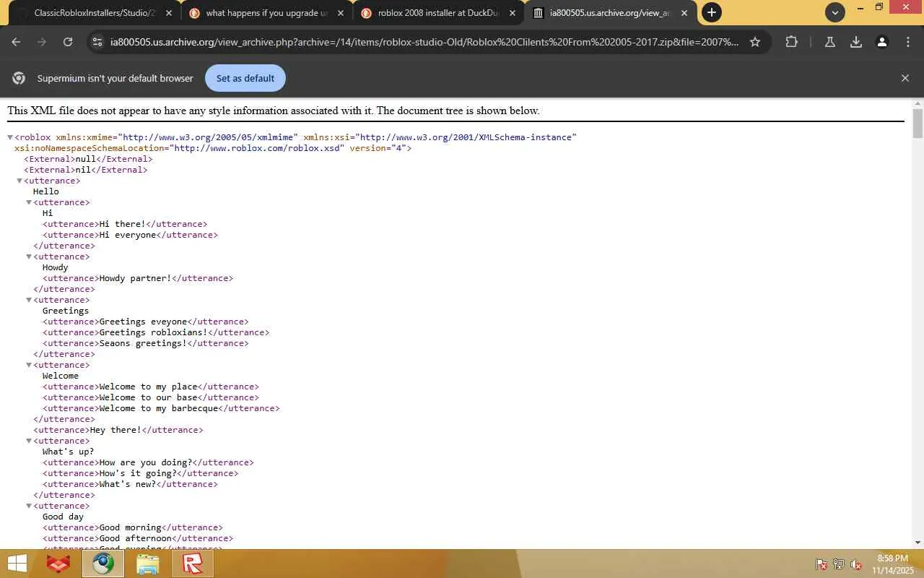
Task: Open the red fox app in taskbar
Action: click(58, 564)
